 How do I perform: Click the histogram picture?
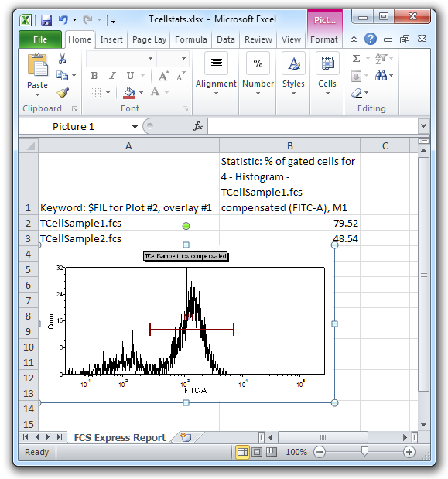point(187,323)
